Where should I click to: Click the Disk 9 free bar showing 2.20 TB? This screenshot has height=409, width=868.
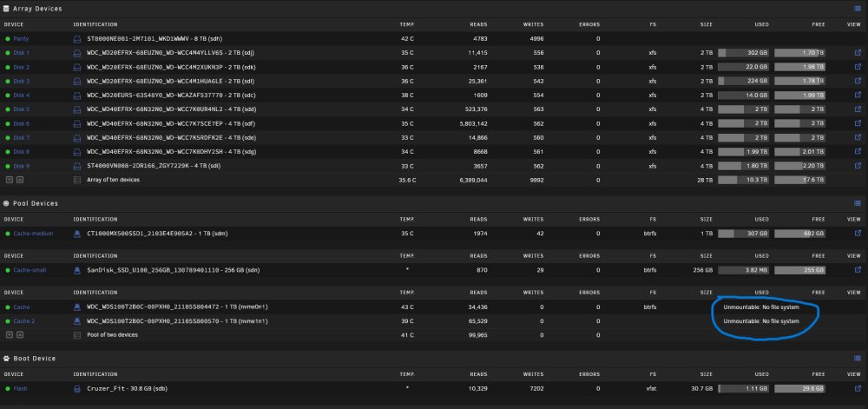coord(800,166)
